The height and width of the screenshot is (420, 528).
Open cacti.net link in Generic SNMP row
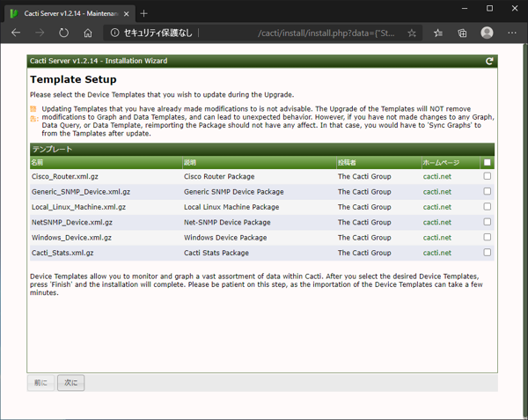coord(437,192)
